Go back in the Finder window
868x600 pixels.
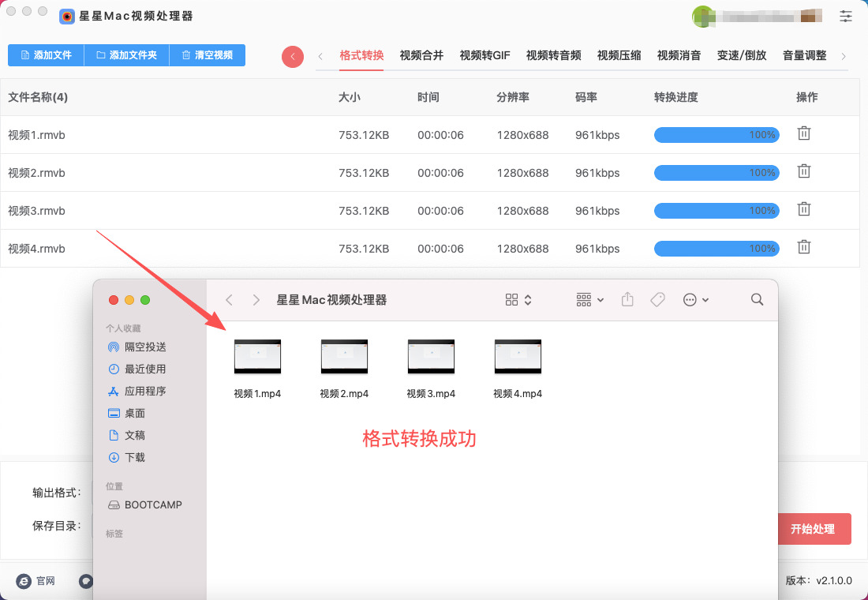pos(229,300)
